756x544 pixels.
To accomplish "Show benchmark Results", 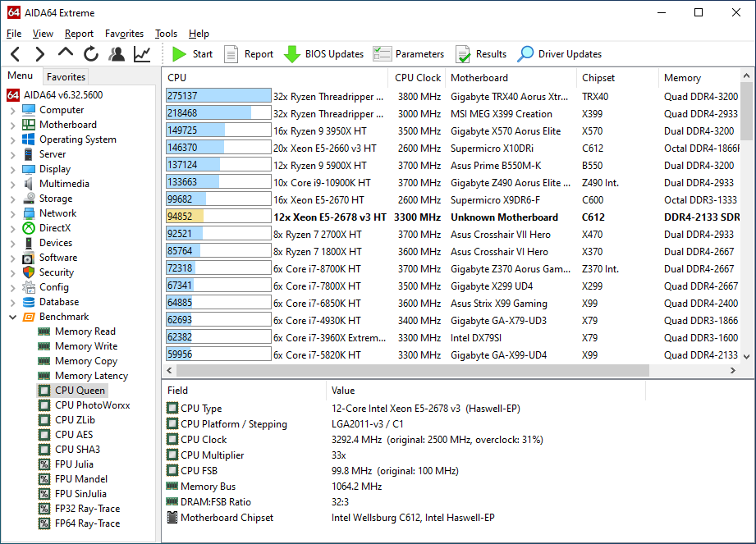I will click(x=481, y=54).
